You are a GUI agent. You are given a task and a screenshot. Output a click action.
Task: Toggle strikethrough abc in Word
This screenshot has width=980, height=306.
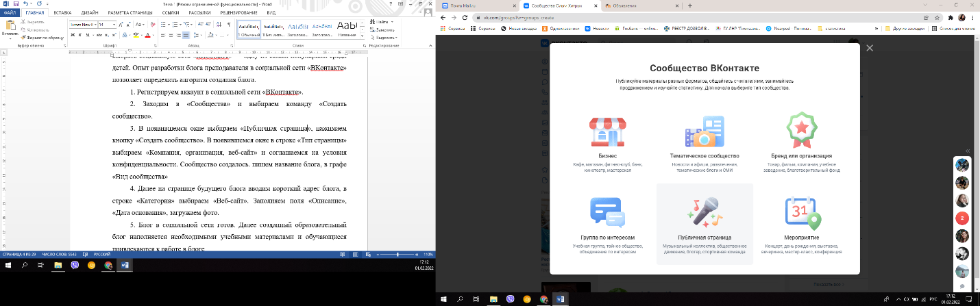click(99, 35)
